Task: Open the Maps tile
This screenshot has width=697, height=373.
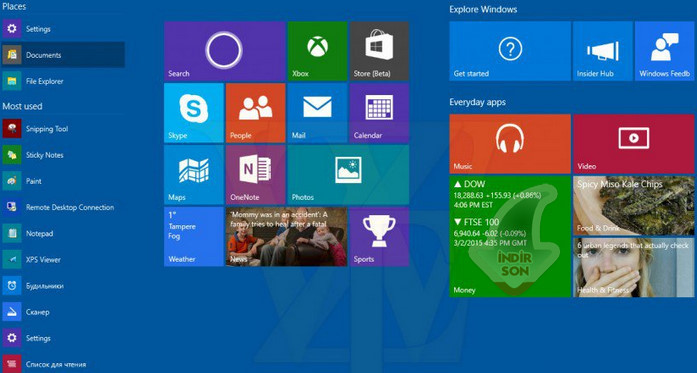Action: (x=194, y=175)
